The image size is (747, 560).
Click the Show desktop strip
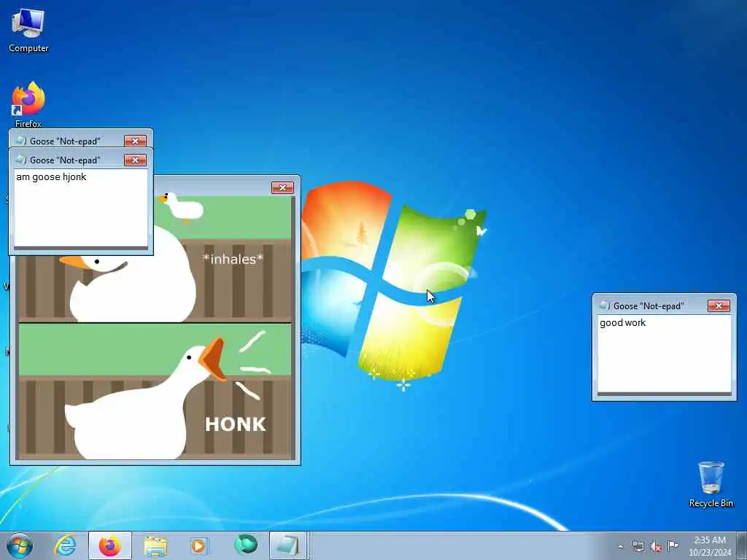point(742,545)
